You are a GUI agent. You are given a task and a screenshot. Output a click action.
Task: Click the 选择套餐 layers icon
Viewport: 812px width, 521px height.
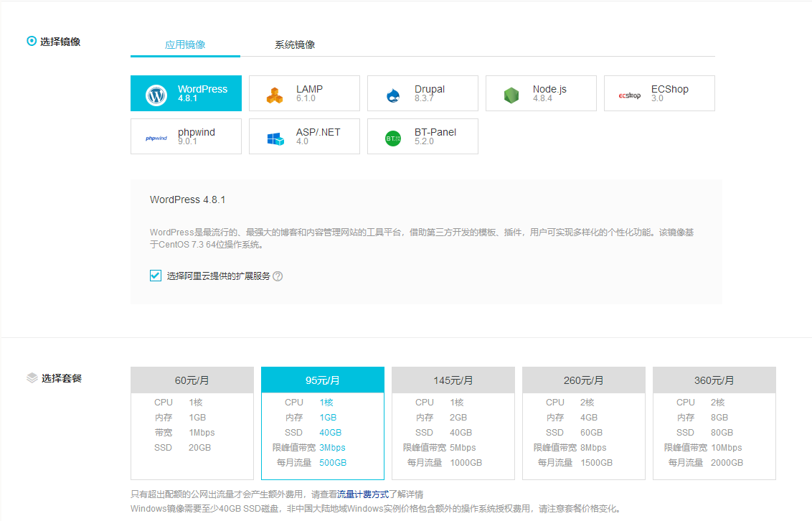coord(32,377)
